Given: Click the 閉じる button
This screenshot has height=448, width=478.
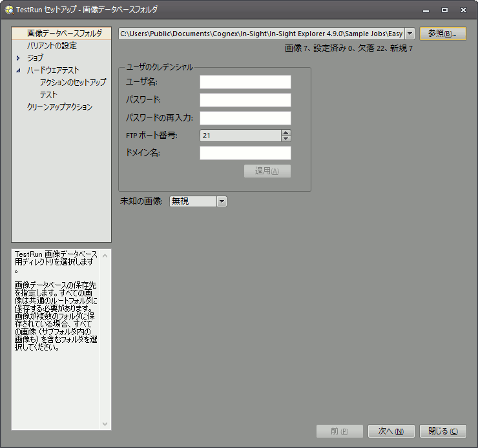Looking at the screenshot, I should (x=442, y=431).
